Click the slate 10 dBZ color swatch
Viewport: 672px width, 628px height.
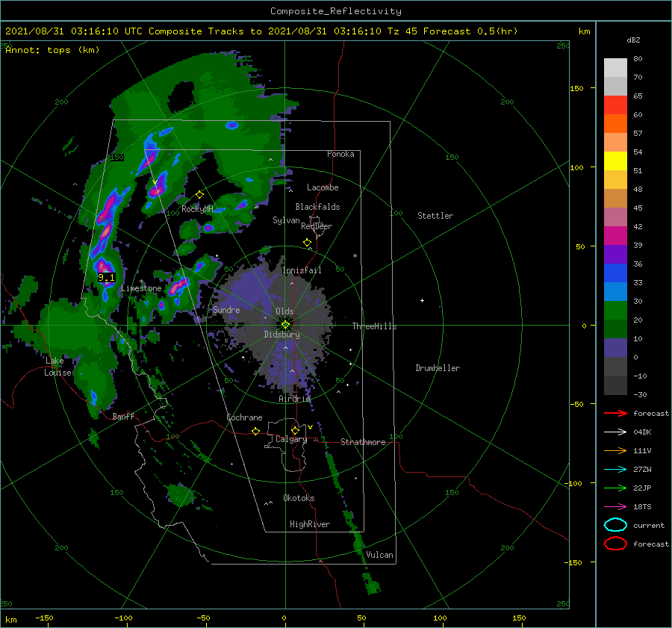pos(615,347)
